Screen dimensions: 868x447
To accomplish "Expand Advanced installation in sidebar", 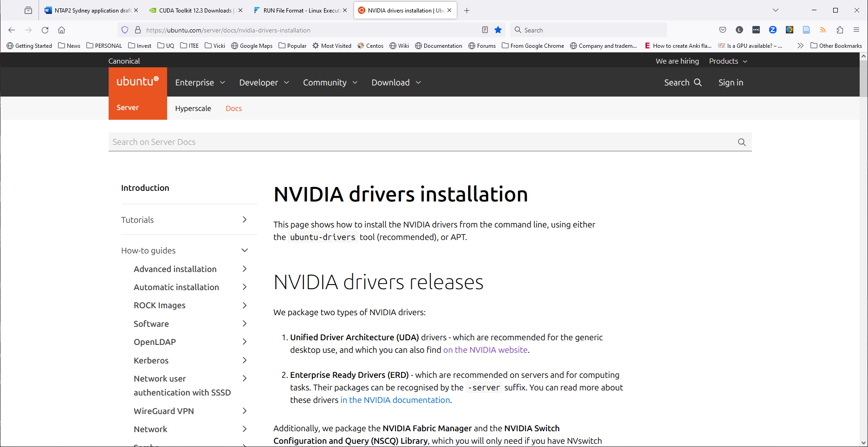I will 245,269.
